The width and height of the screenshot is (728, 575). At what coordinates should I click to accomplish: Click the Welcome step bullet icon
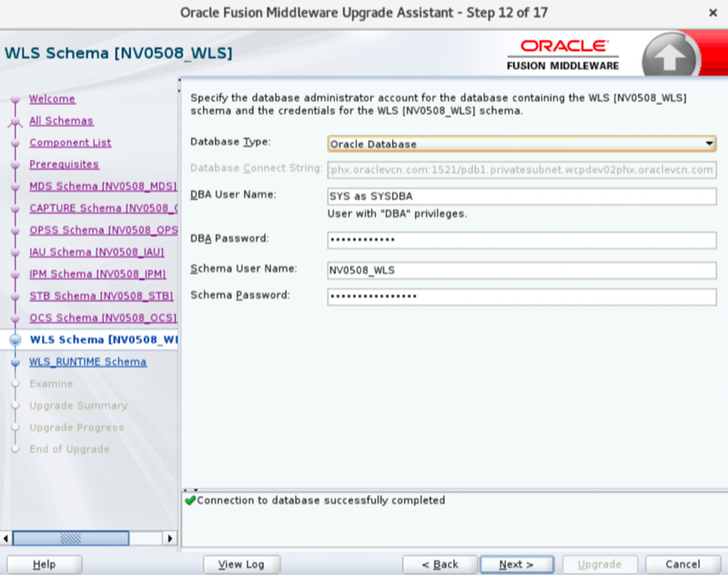pos(15,99)
